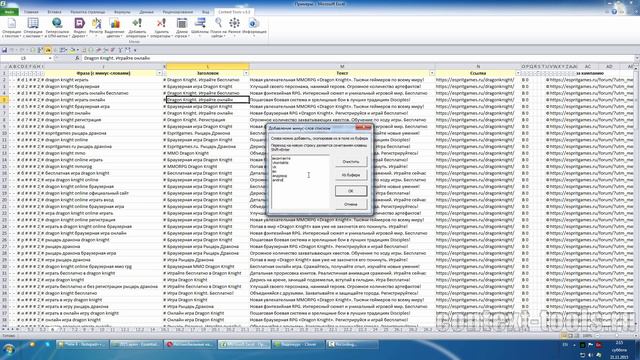The width and height of the screenshot is (640, 360).
Task: Click inside the minus-words text area
Action: (x=300, y=182)
